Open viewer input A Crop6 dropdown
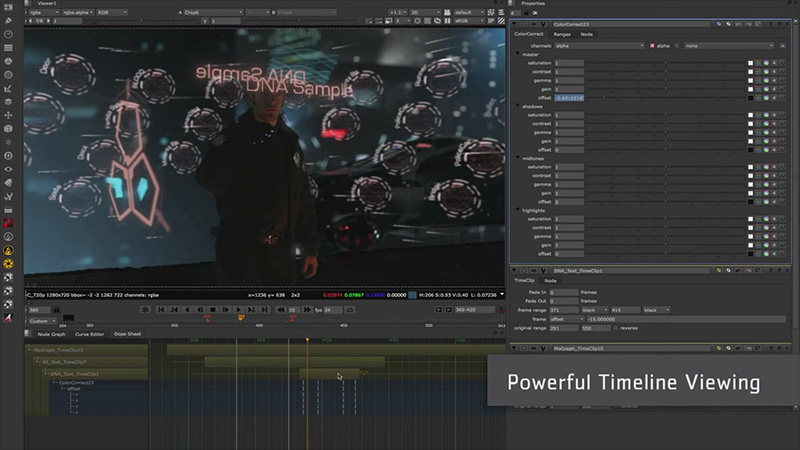 coord(213,12)
